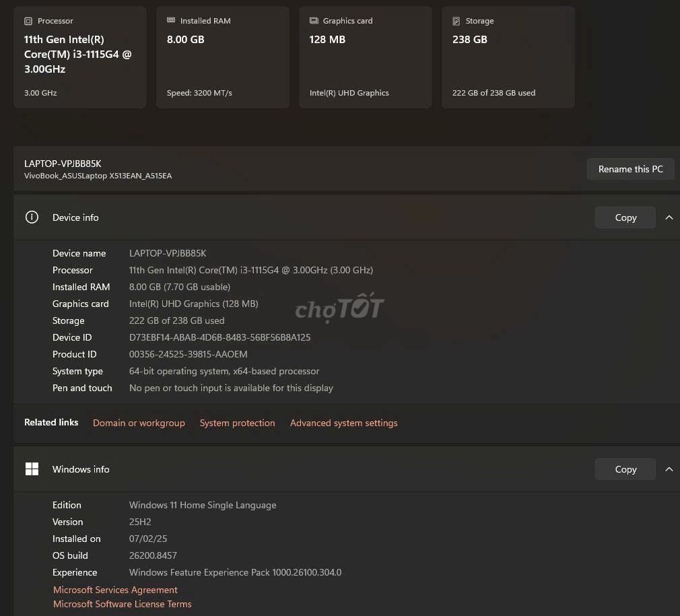Image resolution: width=680 pixels, height=616 pixels.
Task: Click the 128 MB graphics memory value
Action: click(x=327, y=40)
